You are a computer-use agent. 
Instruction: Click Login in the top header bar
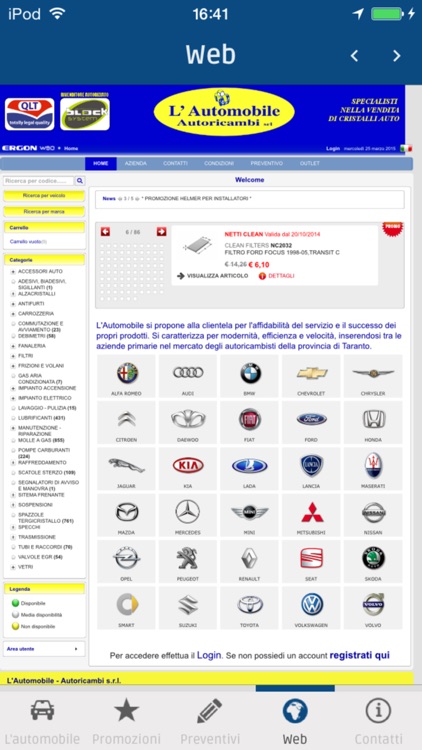pyautogui.click(x=333, y=149)
